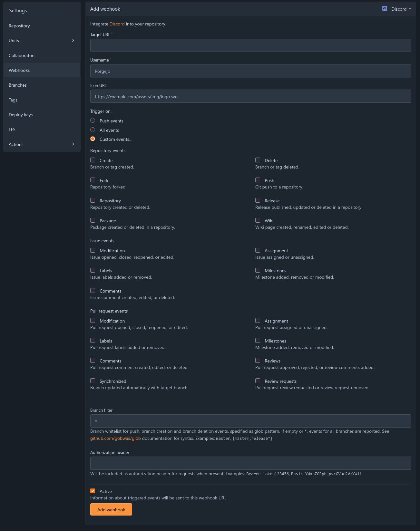Open the Discord webhook type dropdown
This screenshot has height=531, width=420.
[397, 9]
